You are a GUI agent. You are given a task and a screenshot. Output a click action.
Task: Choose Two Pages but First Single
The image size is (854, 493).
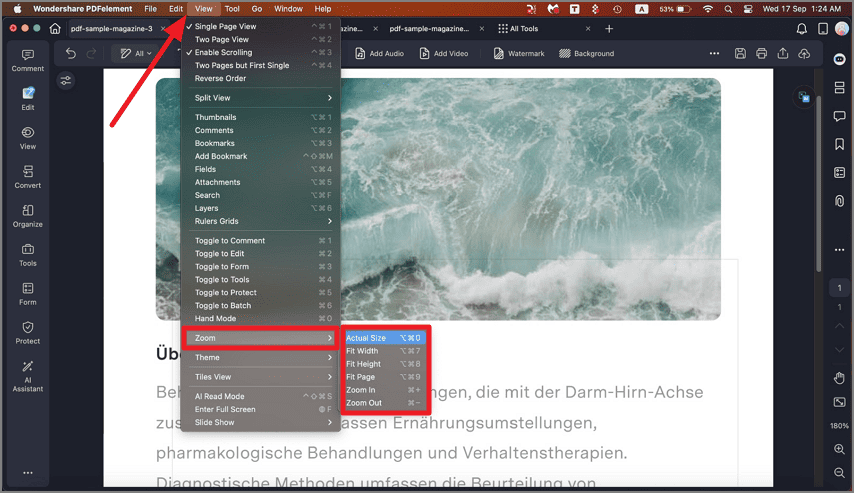[x=259, y=65]
